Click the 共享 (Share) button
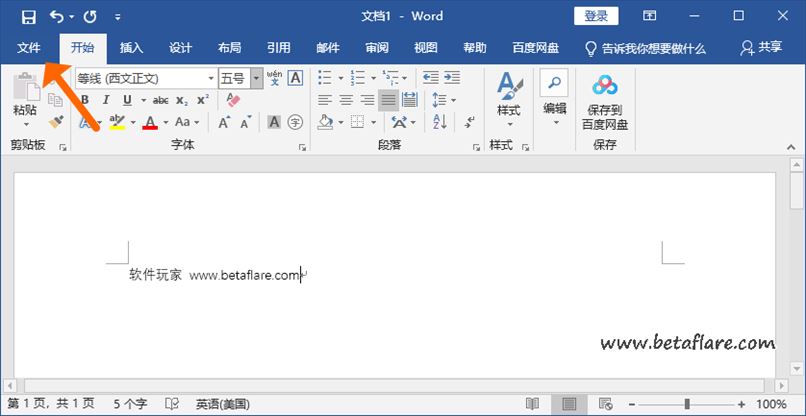 point(761,47)
